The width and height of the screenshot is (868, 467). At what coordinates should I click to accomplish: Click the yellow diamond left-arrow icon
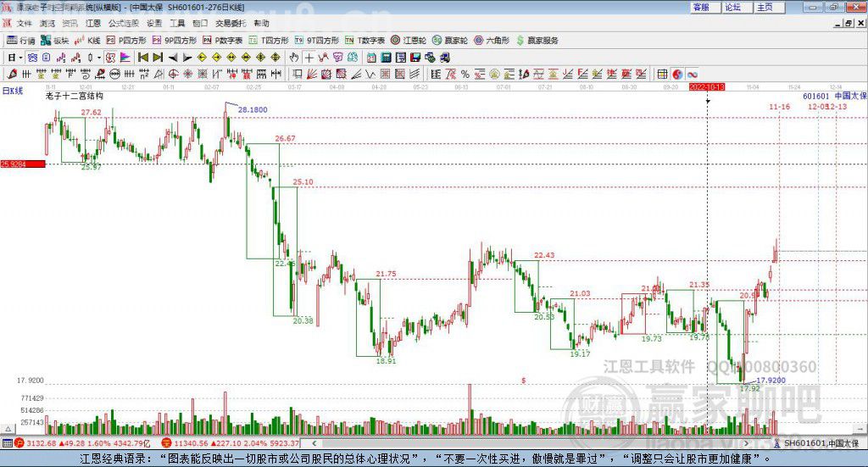click(202, 58)
